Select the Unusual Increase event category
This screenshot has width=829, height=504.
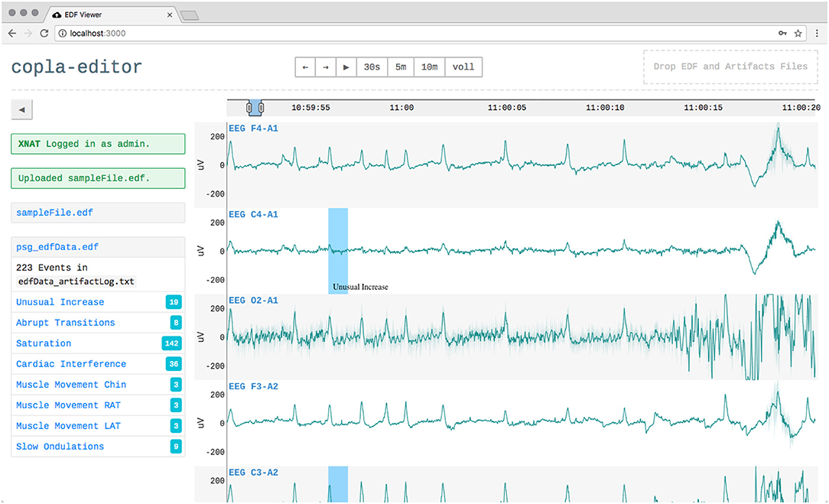click(x=98, y=302)
